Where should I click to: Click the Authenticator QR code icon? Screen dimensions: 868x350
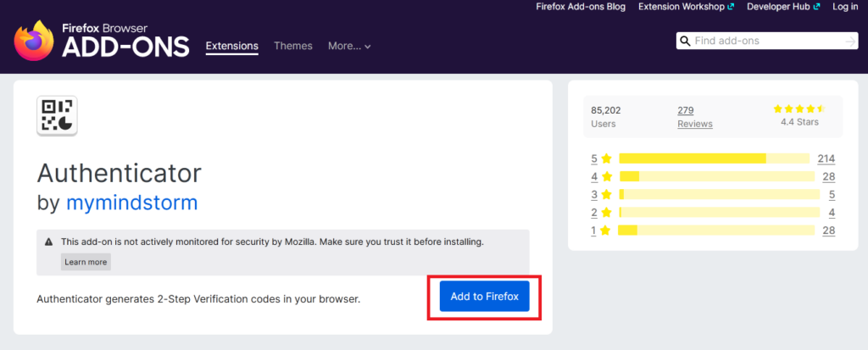[x=58, y=116]
